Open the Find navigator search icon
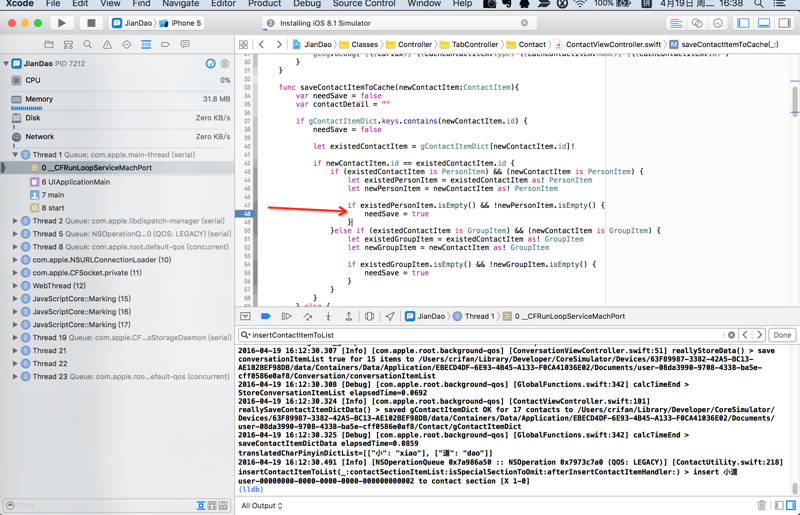 pos(88,45)
